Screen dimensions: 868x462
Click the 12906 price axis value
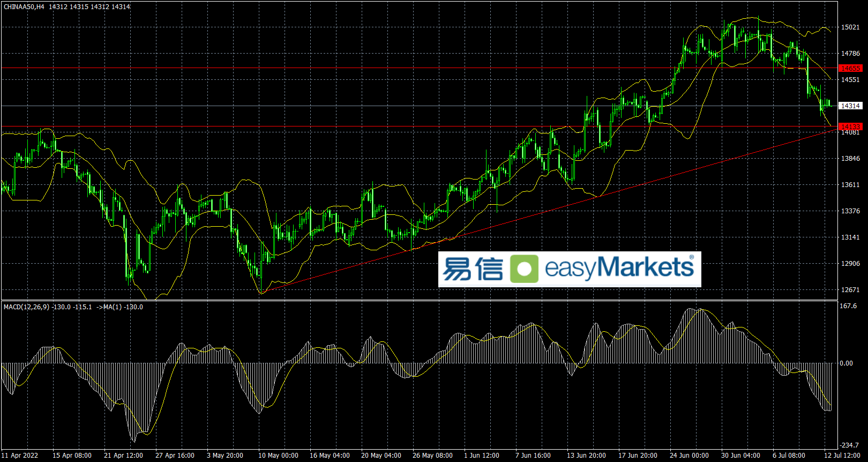pyautogui.click(x=850, y=264)
